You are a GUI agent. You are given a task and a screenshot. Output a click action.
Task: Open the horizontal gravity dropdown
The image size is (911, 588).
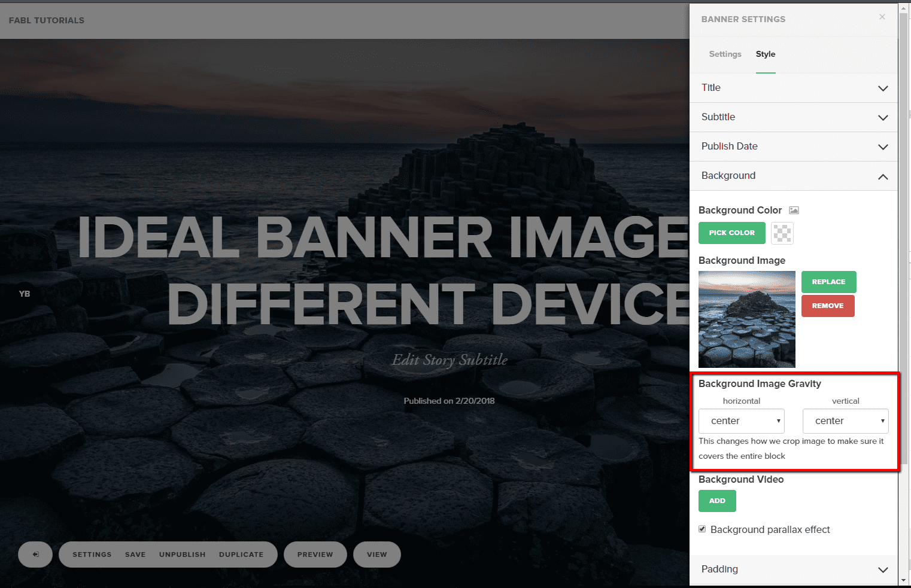pos(741,421)
